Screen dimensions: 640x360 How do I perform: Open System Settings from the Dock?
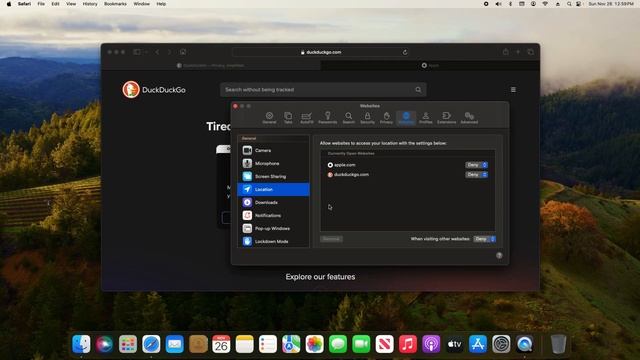coord(501,344)
